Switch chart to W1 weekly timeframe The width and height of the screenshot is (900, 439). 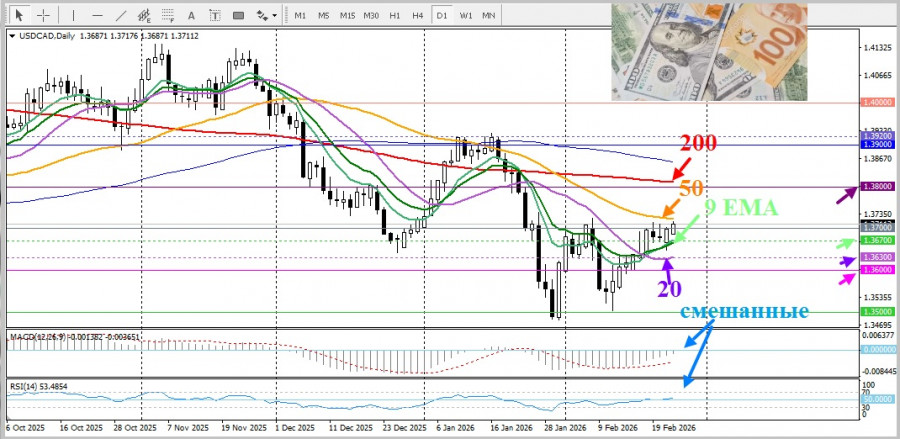pos(465,15)
